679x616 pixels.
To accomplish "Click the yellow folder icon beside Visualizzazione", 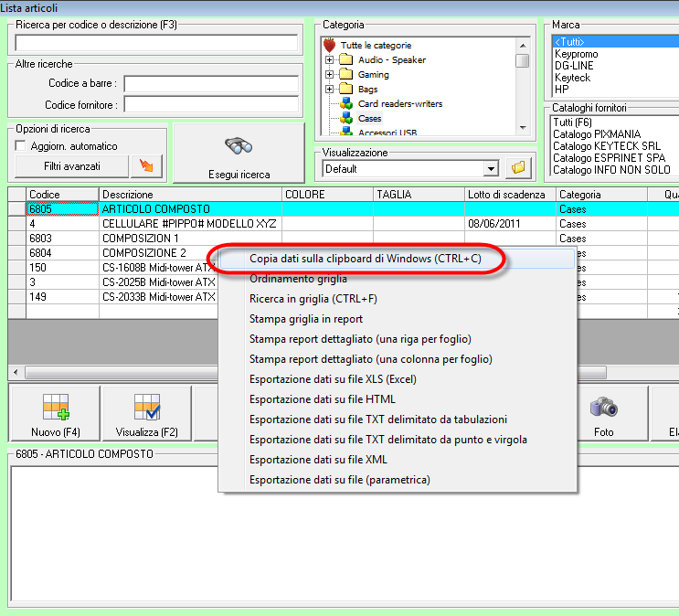I will pos(518,168).
